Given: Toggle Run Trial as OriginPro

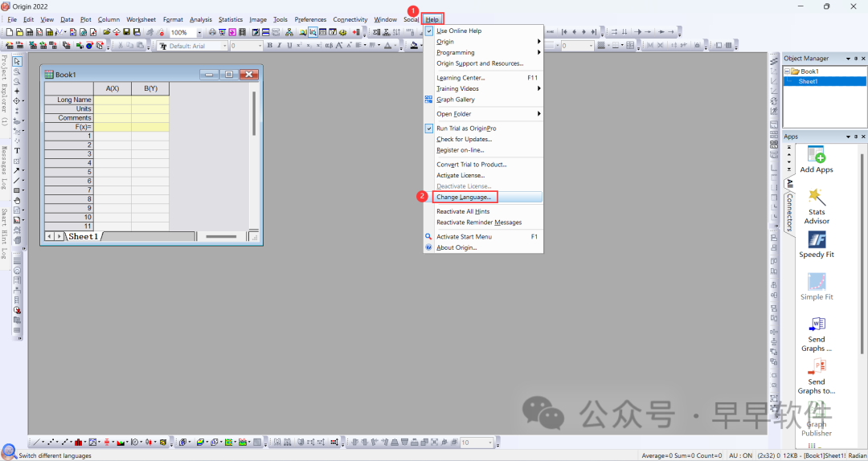Looking at the screenshot, I should point(465,129).
